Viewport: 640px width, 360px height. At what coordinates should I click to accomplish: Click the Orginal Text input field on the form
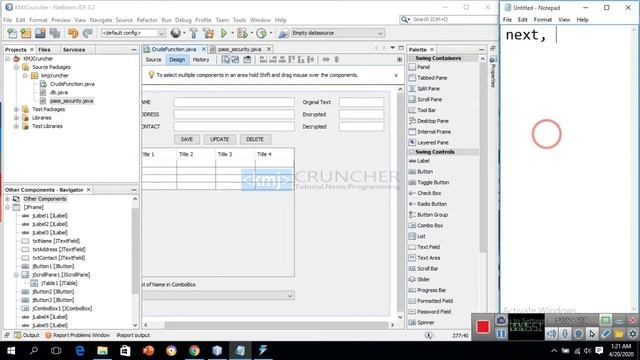tap(362, 102)
